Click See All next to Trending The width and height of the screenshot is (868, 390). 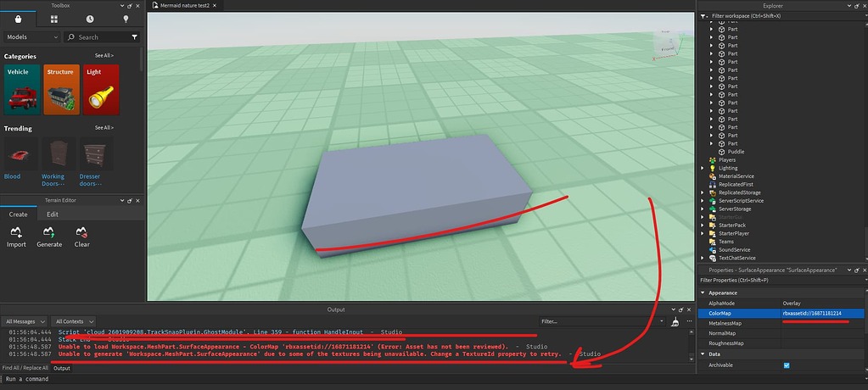pos(104,128)
